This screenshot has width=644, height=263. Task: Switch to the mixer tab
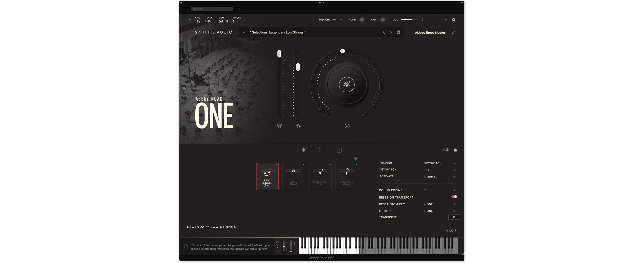tap(322, 150)
